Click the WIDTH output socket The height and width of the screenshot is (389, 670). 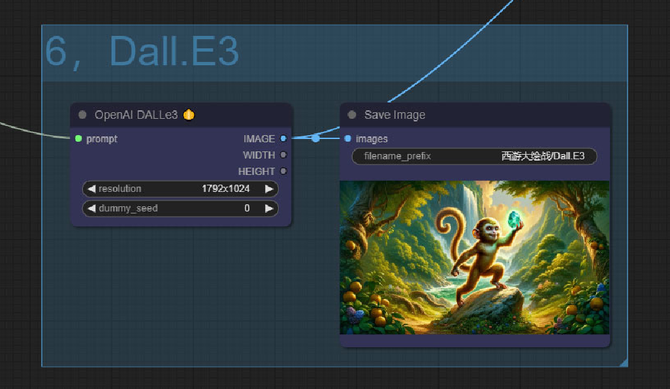(283, 155)
